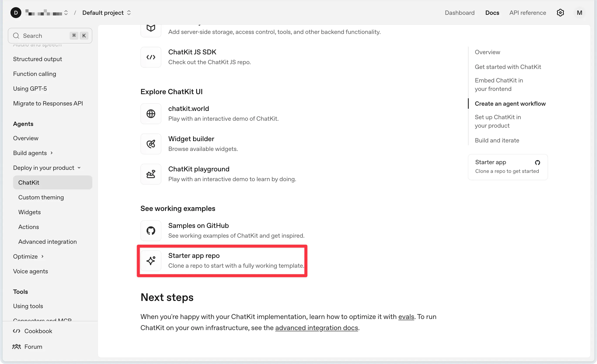The image size is (597, 364).
Task: Open the advanced integration docs link
Action: click(x=316, y=328)
